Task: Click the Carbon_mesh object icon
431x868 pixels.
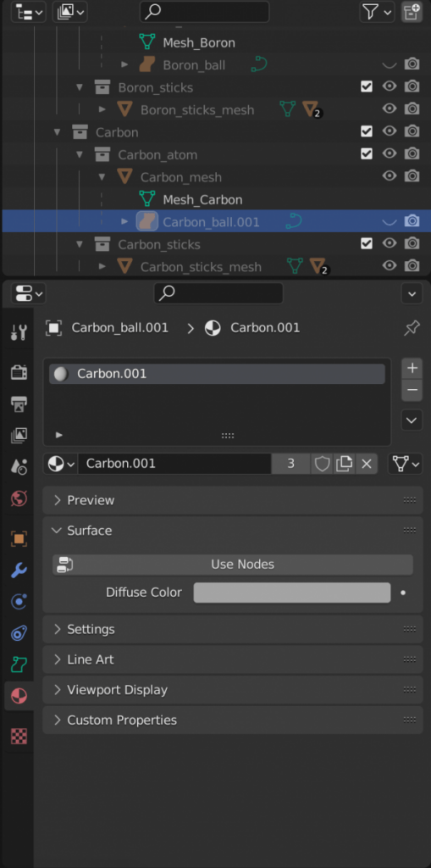Action: [x=124, y=176]
